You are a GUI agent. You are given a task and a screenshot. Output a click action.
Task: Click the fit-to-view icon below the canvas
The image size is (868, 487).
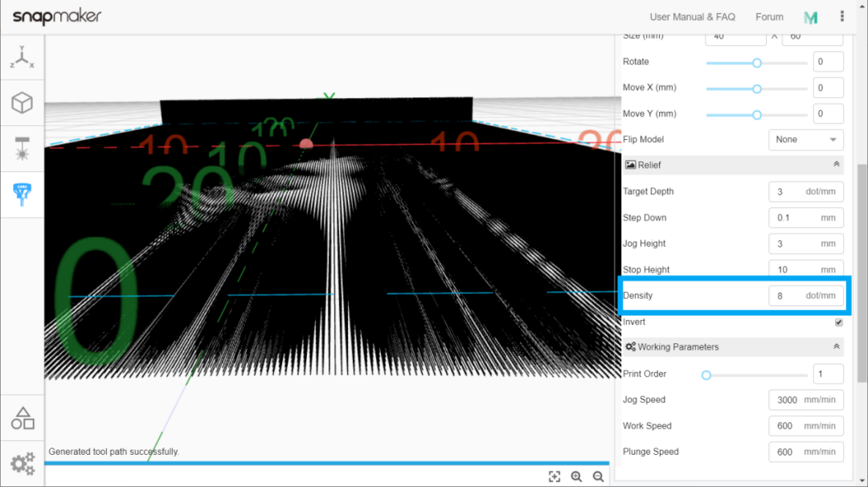[554, 477]
